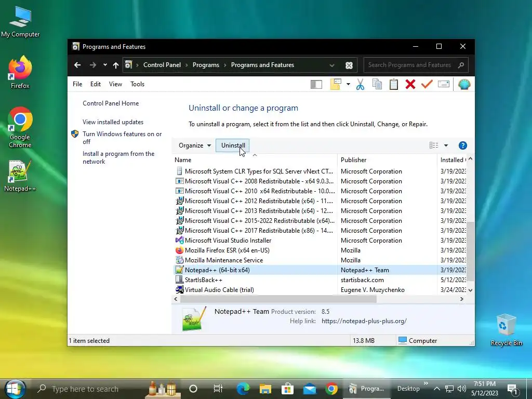The width and height of the screenshot is (532, 399).
Task: Click the Back navigation arrow
Action: point(77,65)
